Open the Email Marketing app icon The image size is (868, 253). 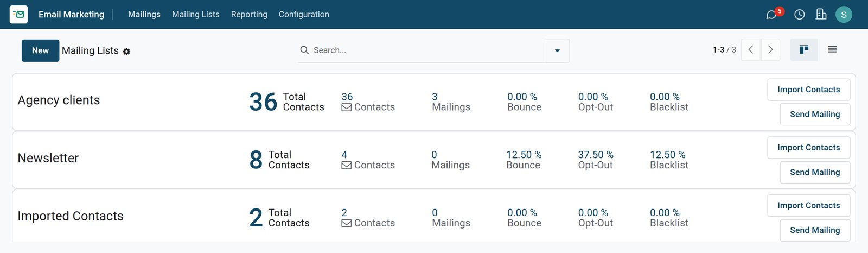point(18,14)
